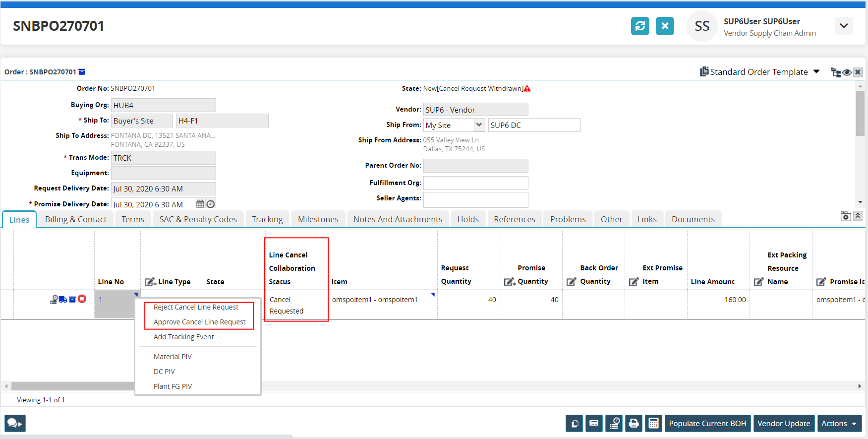Click the red pause icon on line 1
The height and width of the screenshot is (439, 868).
tap(82, 299)
